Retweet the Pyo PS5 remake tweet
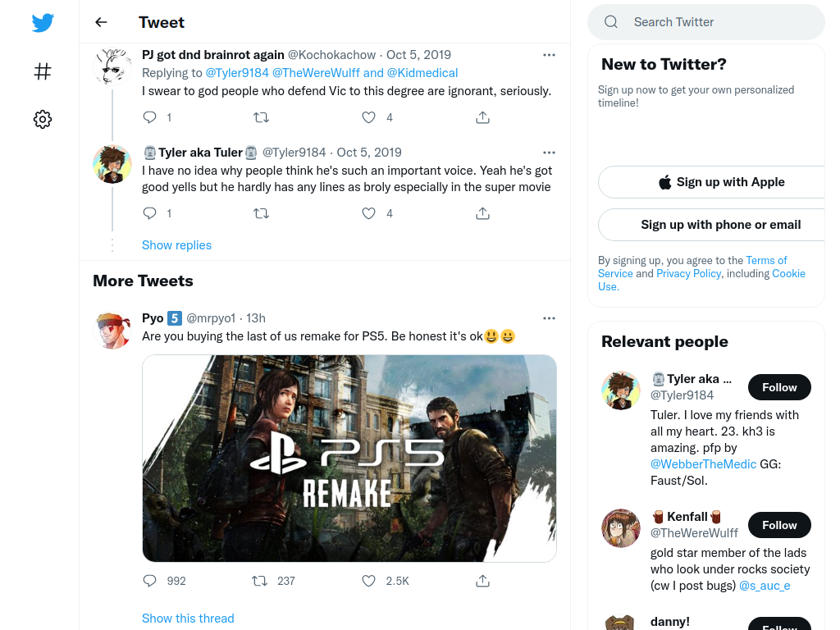The image size is (840, 630). coord(260,581)
